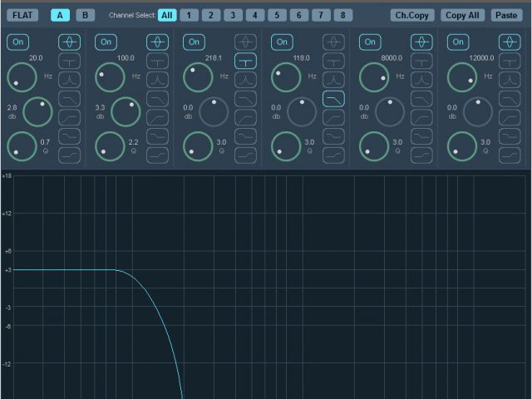Screen dimensions: 532x399
Task: Click the gain knob of the 100.0 Hz band
Action: [125, 111]
